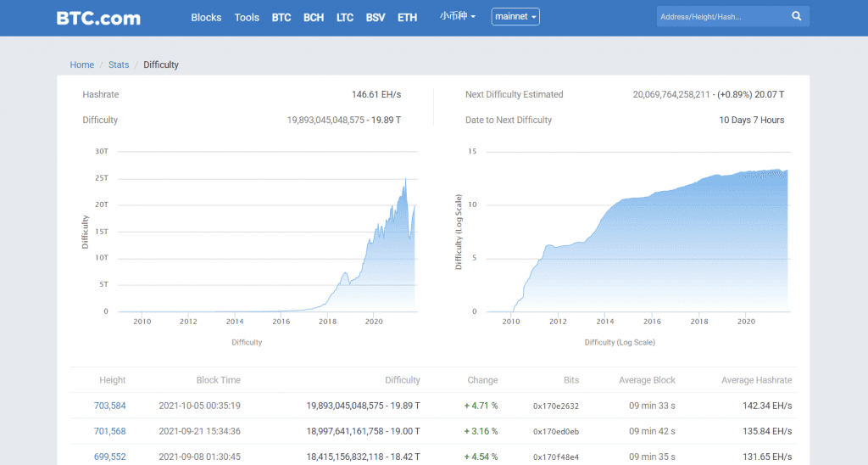Click block time 2021-10-05 00:35:19
The image size is (868, 465).
coord(200,406)
